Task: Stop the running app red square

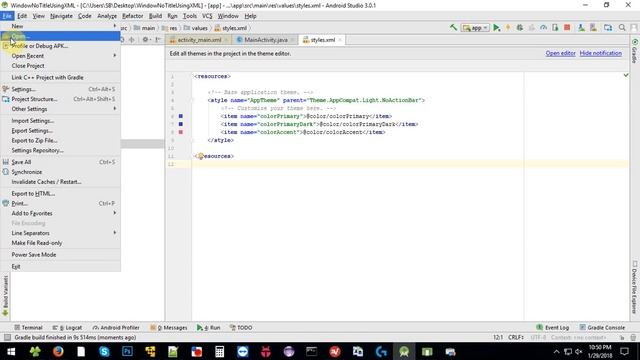Action: tap(567, 27)
